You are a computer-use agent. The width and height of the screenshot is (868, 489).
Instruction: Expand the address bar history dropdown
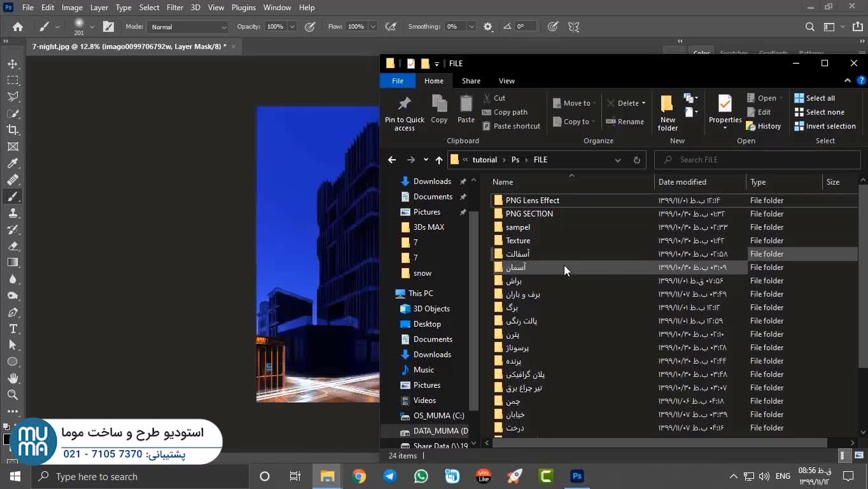click(x=617, y=160)
